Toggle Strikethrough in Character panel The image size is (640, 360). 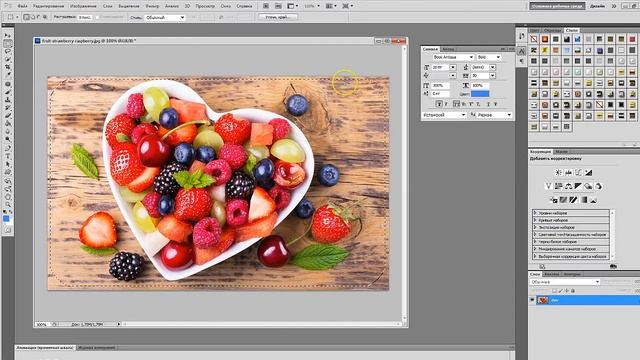click(x=496, y=104)
